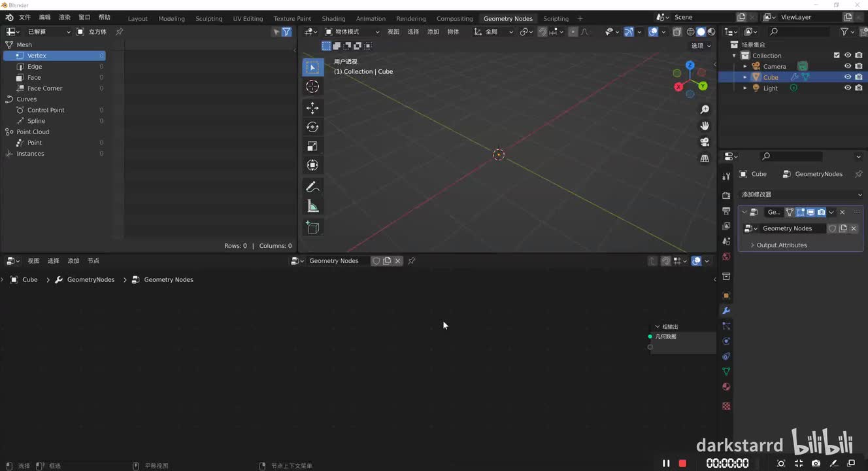Open the Scene properties tab
The height and width of the screenshot is (471, 868).
click(x=726, y=241)
